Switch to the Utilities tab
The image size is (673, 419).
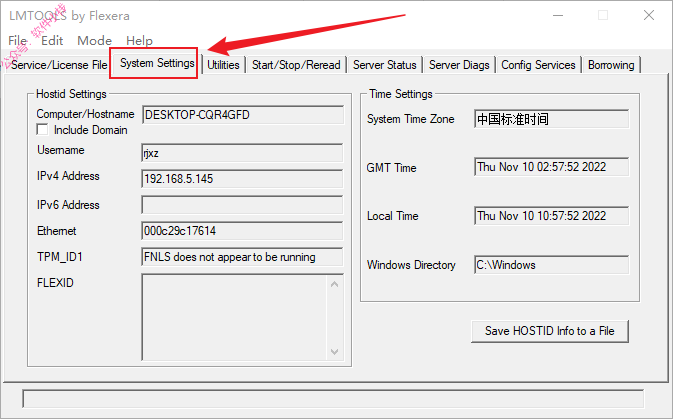(x=223, y=65)
